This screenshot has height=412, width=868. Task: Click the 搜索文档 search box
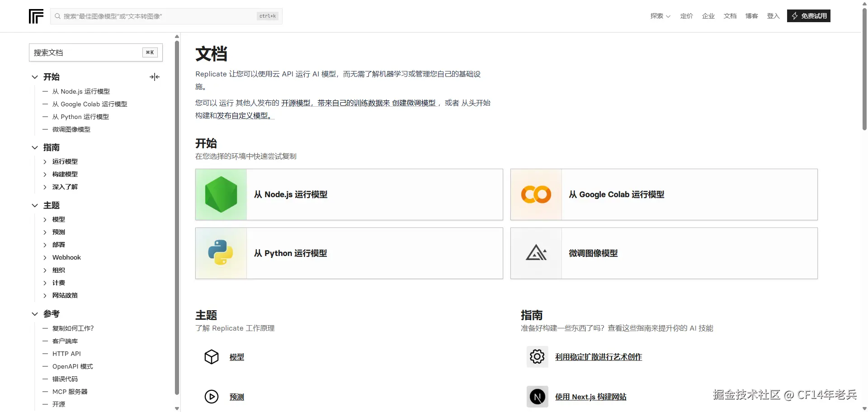96,52
